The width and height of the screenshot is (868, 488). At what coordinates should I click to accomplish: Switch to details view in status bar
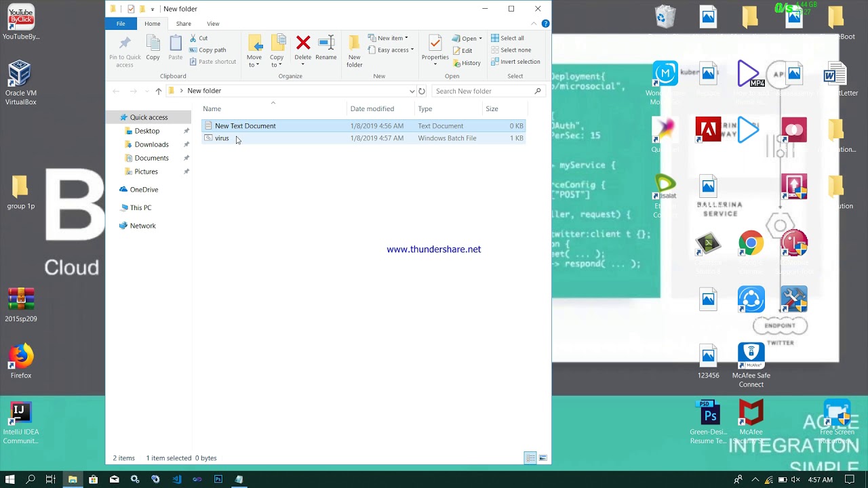pos(531,458)
